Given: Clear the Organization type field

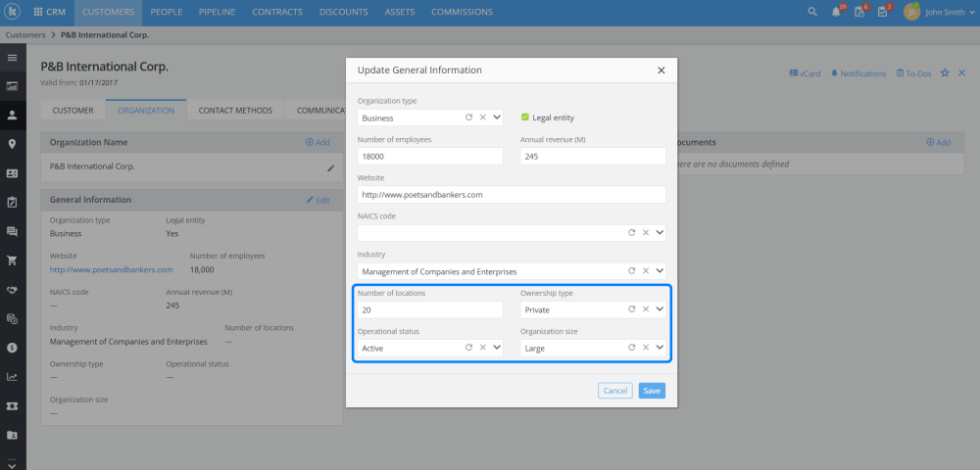Looking at the screenshot, I should point(483,117).
